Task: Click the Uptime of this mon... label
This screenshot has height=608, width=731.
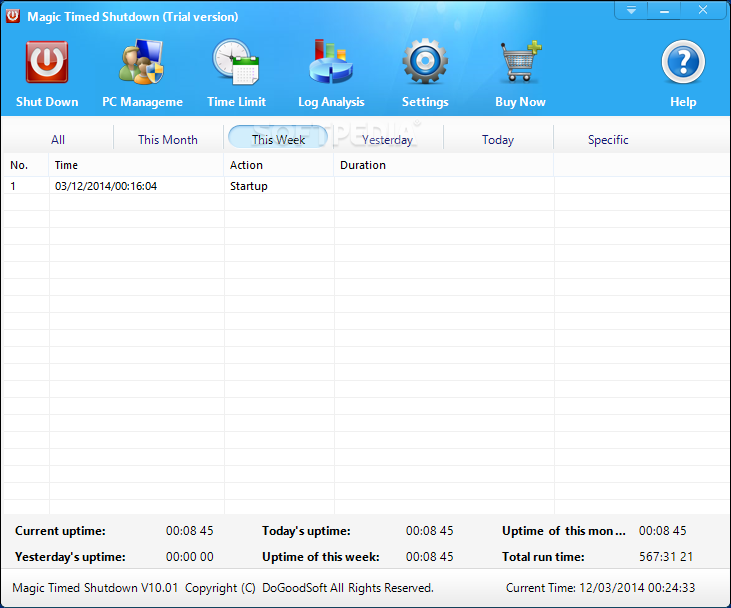Action: click(x=564, y=531)
